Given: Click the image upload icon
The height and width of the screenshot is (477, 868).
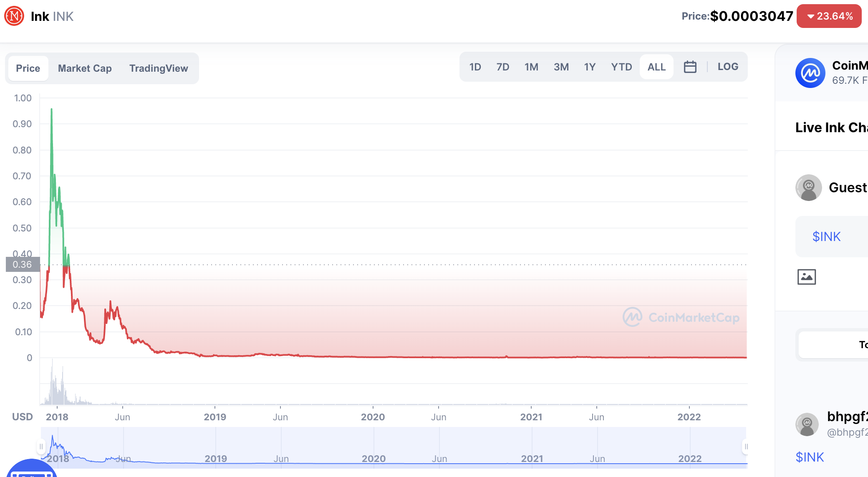Looking at the screenshot, I should point(806,277).
